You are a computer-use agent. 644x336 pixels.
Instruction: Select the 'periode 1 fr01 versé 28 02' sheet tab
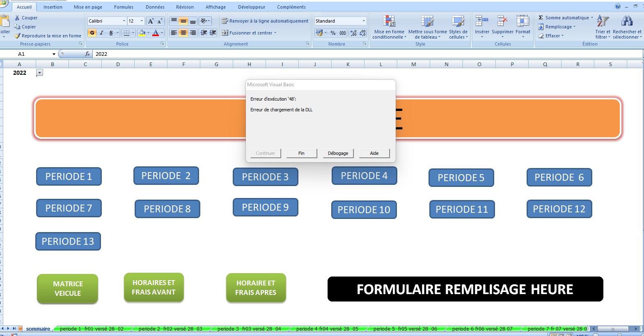tap(92, 329)
